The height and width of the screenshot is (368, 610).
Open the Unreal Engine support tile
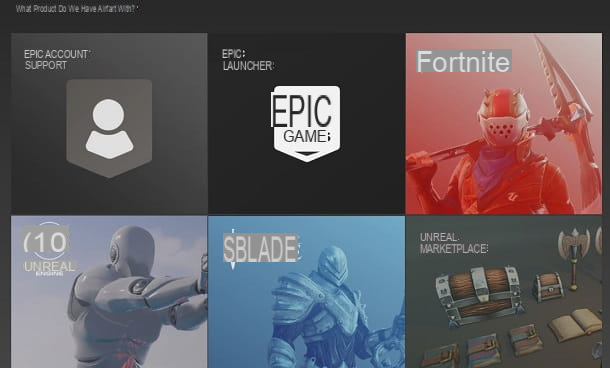(109, 292)
